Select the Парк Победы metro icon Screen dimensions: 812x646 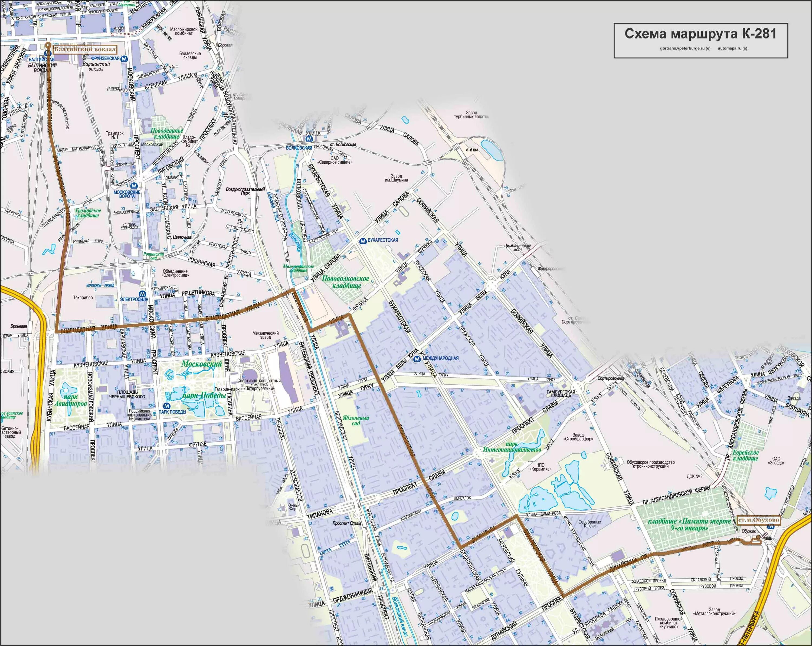click(x=167, y=406)
